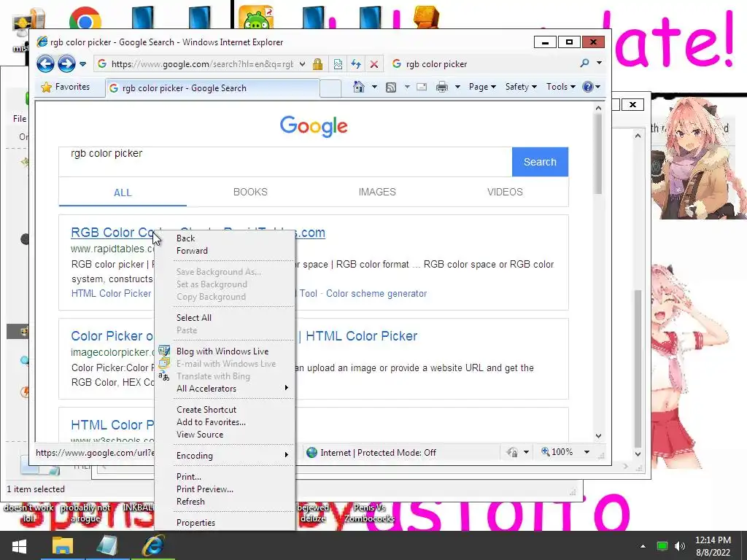The height and width of the screenshot is (560, 747).
Task: Choose View Source in context menu
Action: pos(225,435)
